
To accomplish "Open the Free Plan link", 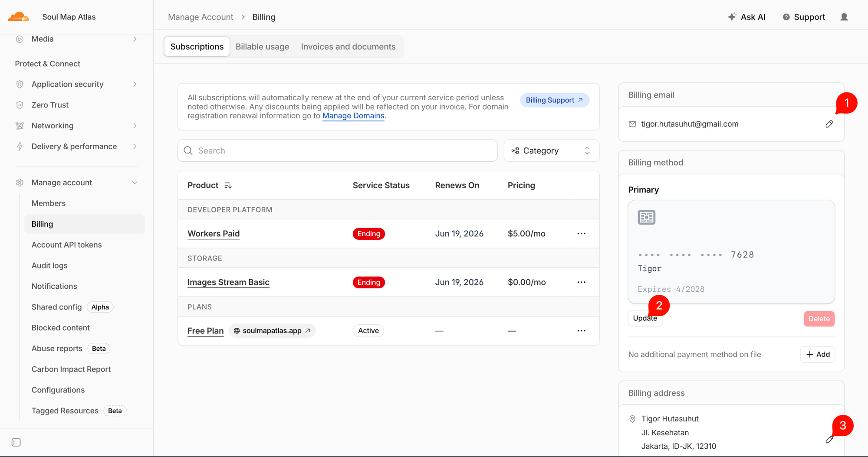I will pyautogui.click(x=205, y=331).
